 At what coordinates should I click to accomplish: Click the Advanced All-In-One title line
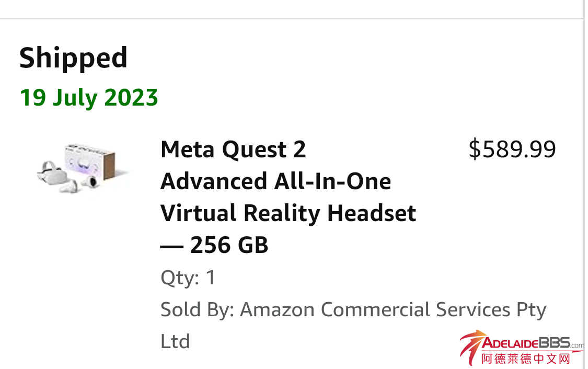(275, 181)
